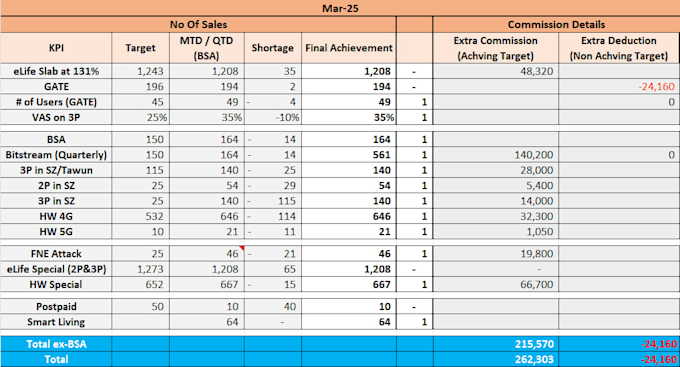
Task: Click the eLife Special (2P&3P) label
Action: [56, 269]
